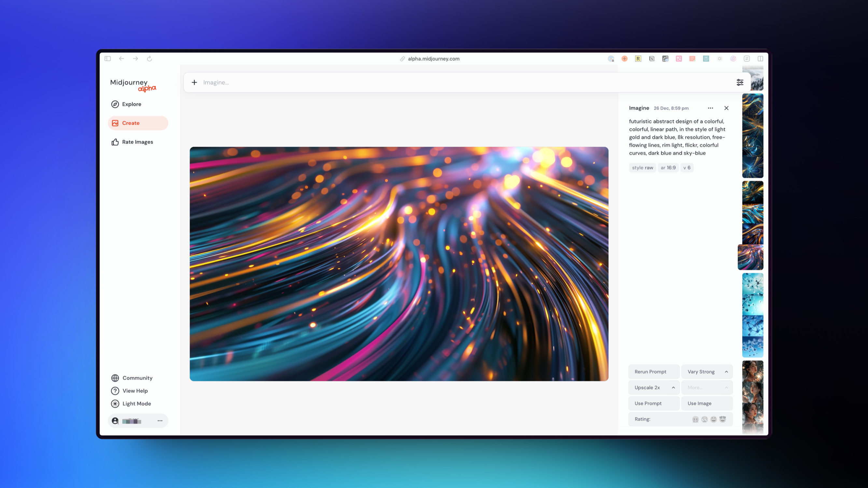
Task: Open the Imagine job three-dot options menu
Action: coord(710,108)
